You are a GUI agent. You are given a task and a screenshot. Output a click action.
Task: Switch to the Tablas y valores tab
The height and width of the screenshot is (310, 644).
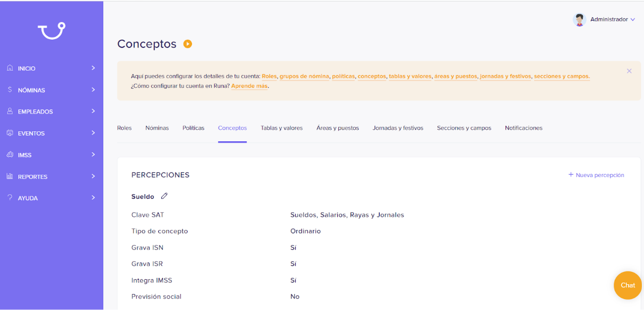pos(281,128)
